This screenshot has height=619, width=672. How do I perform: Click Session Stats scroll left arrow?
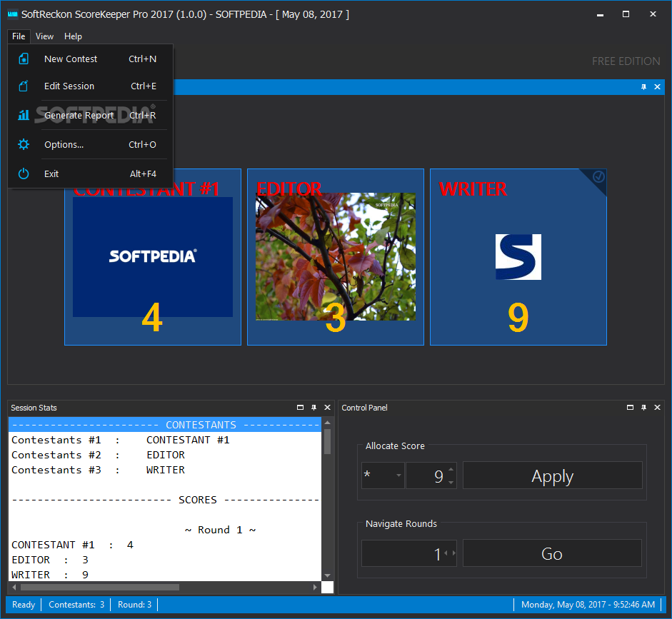(x=14, y=587)
